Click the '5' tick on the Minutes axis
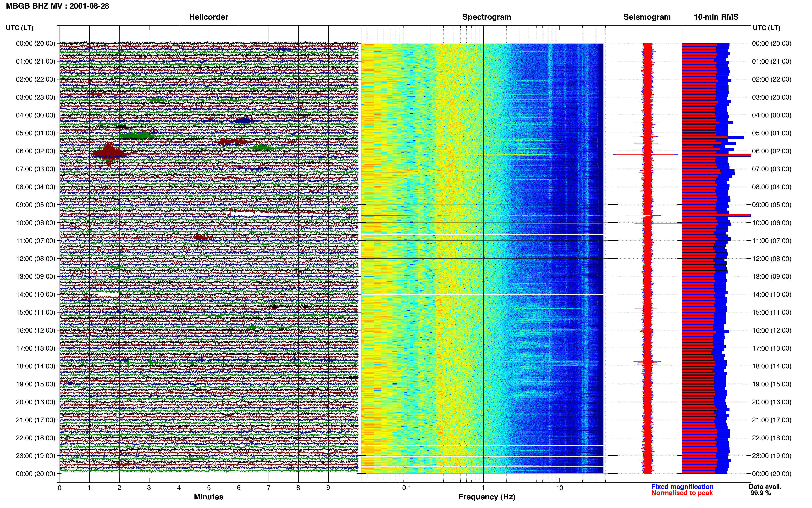Screen dimensions: 812x508 (x=209, y=487)
